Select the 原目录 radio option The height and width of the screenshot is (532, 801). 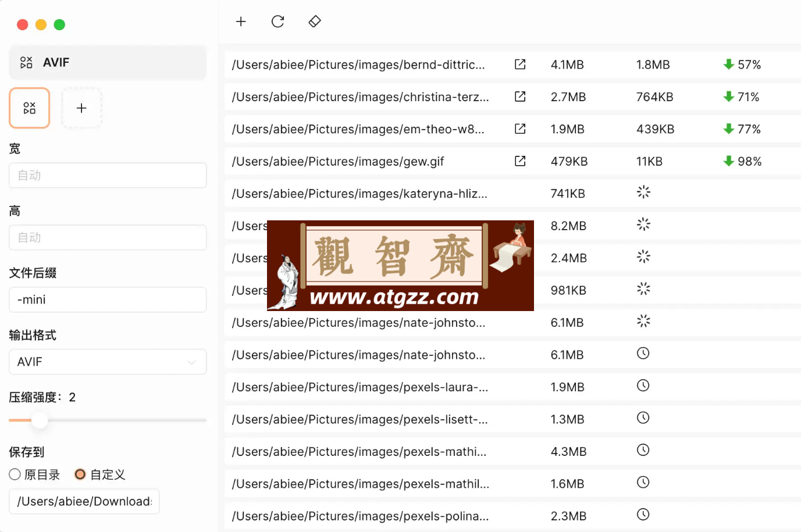click(15, 474)
